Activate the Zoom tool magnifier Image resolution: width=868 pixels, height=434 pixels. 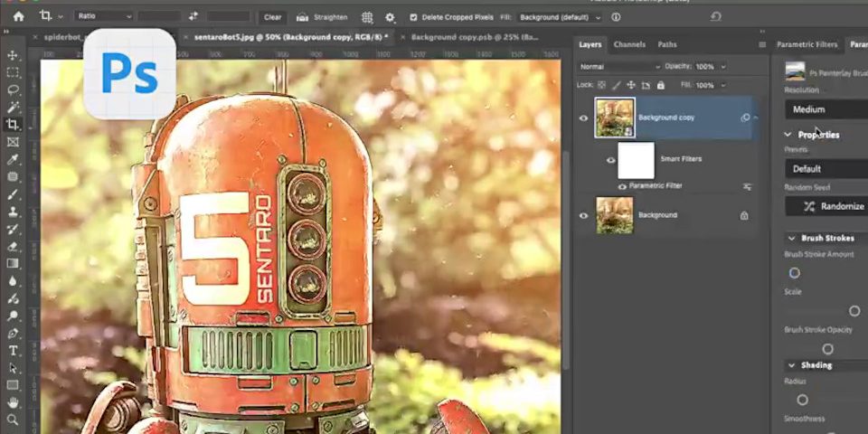13,420
